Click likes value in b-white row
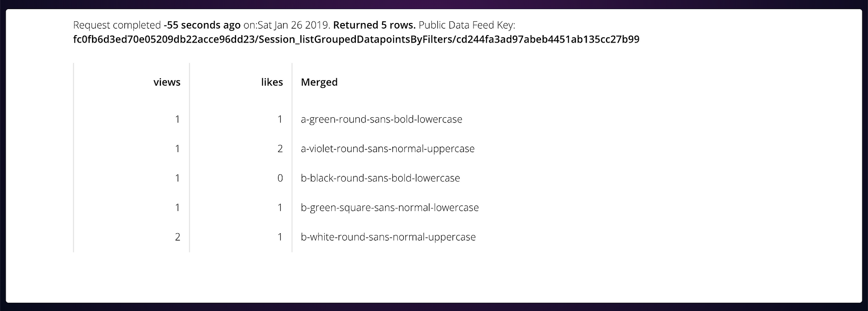This screenshot has height=311, width=868. tap(280, 237)
